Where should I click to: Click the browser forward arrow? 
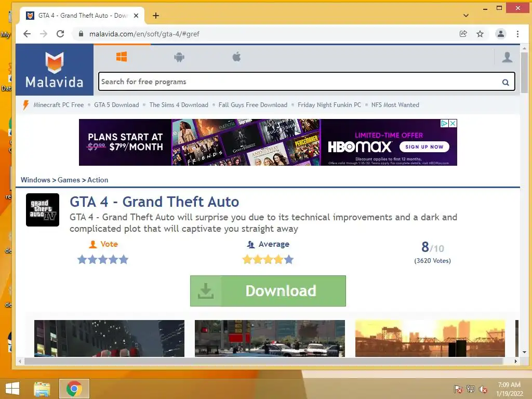click(x=44, y=34)
